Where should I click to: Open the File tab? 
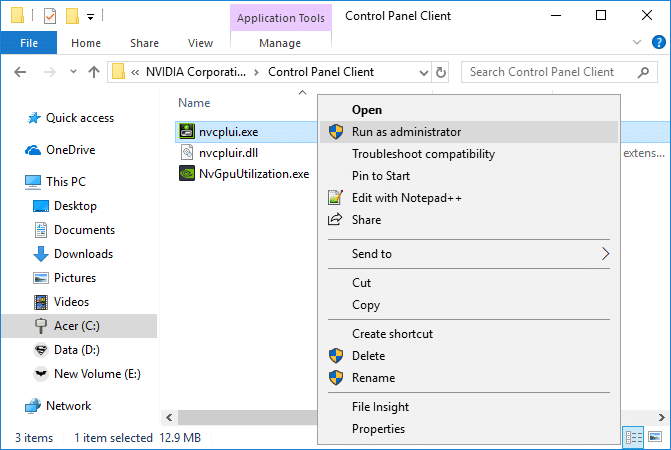[29, 43]
